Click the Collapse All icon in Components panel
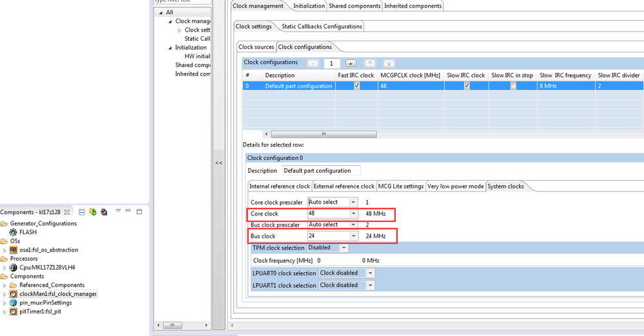Image resolution: width=644 pixels, height=336 pixels. pos(82,212)
